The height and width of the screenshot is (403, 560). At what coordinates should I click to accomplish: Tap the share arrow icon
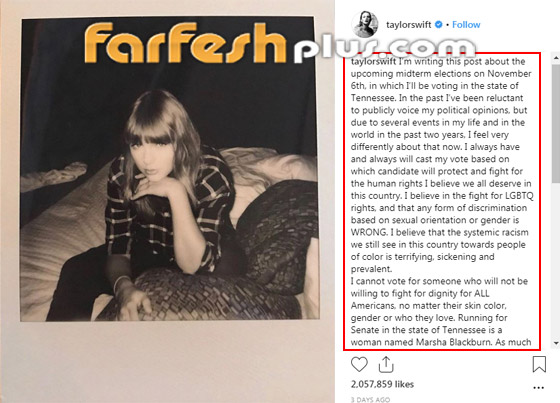click(x=386, y=364)
